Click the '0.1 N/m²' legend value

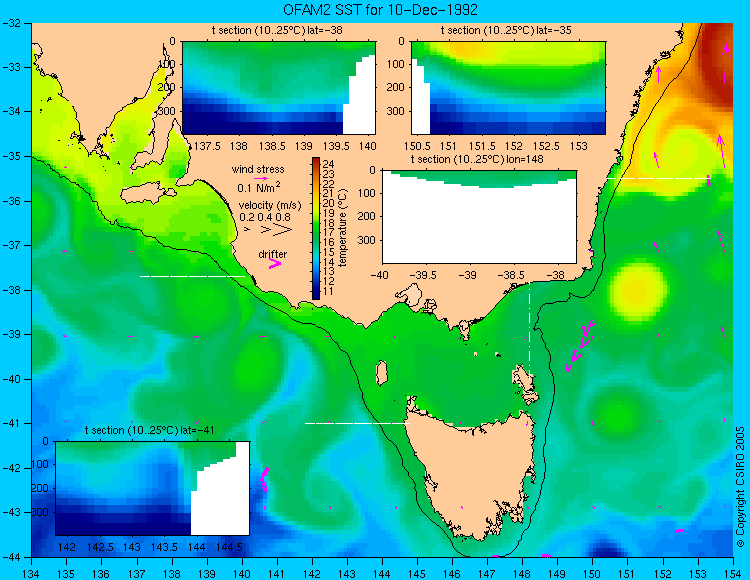click(x=259, y=187)
